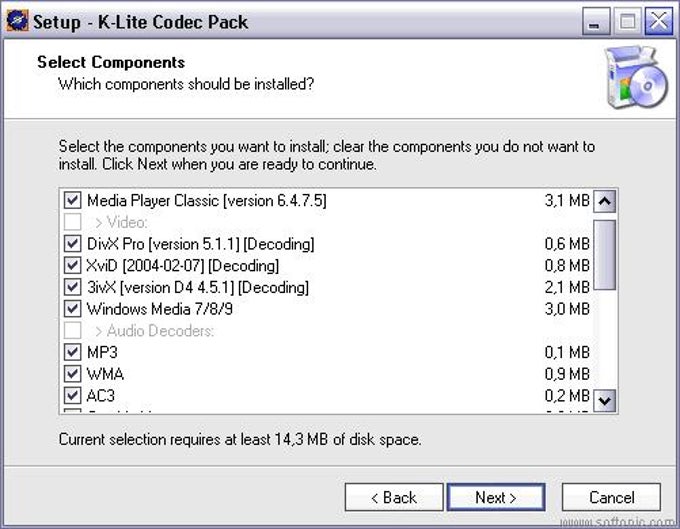Image resolution: width=680 pixels, height=529 pixels.
Task: Minimize the setup window
Action: pyautogui.click(x=595, y=21)
